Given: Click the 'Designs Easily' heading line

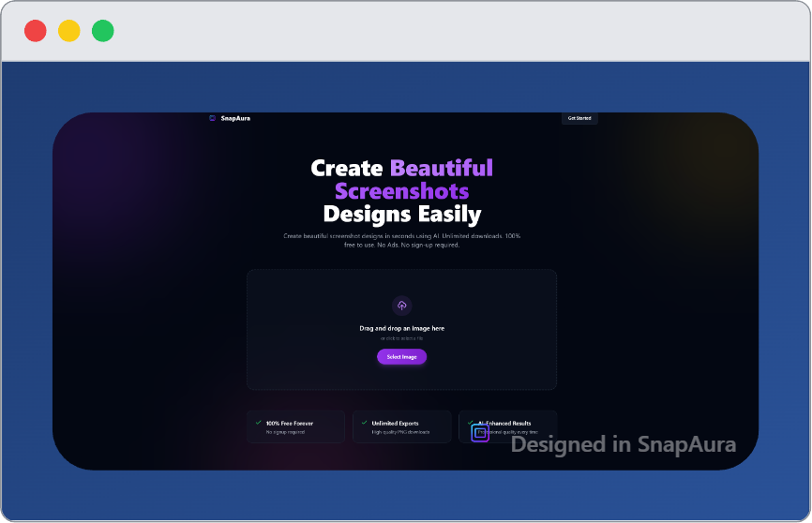Looking at the screenshot, I should (x=402, y=214).
